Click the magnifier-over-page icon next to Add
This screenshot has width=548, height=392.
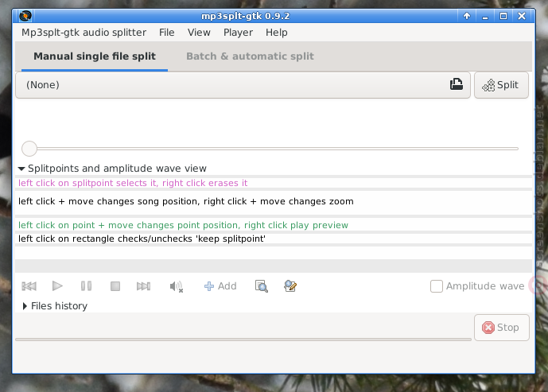pos(262,286)
